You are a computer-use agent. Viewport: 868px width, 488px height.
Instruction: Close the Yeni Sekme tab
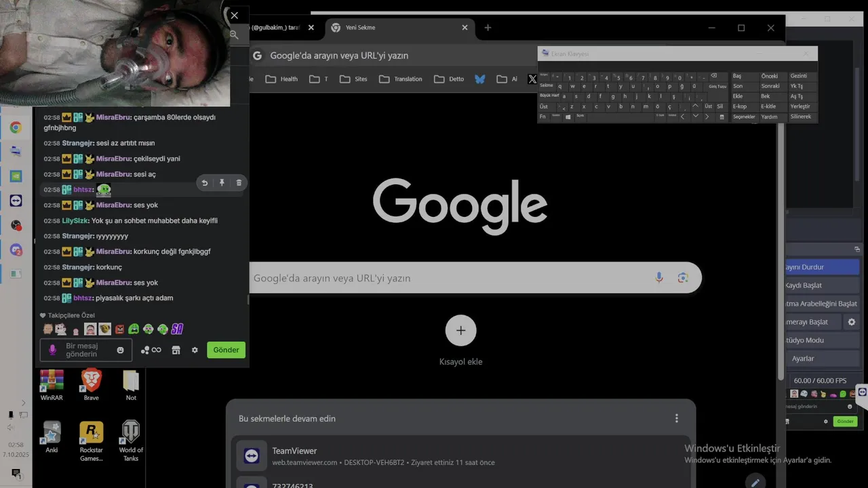[465, 28]
